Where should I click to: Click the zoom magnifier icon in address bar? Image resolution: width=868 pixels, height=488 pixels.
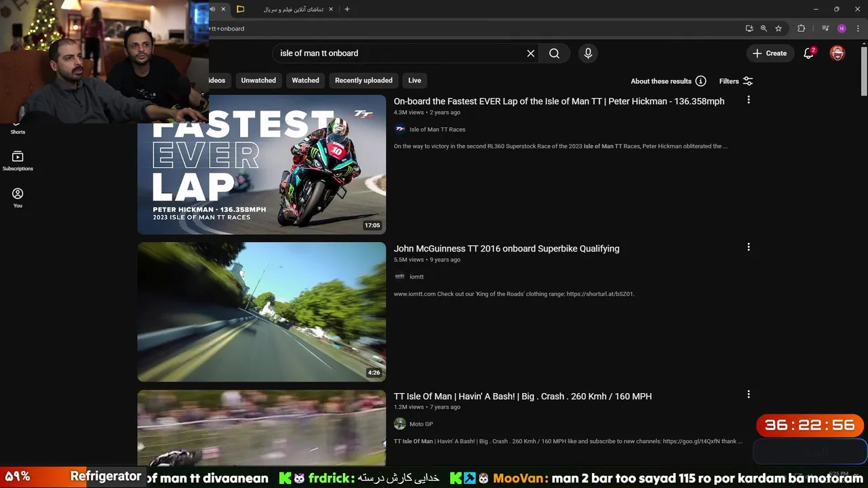pos(764,28)
